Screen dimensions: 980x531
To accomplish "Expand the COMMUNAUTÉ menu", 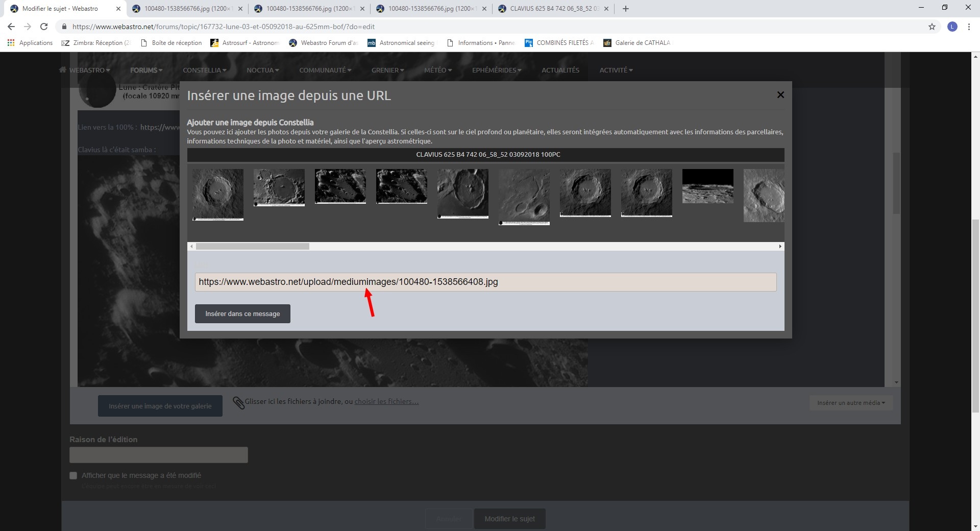I will [325, 70].
